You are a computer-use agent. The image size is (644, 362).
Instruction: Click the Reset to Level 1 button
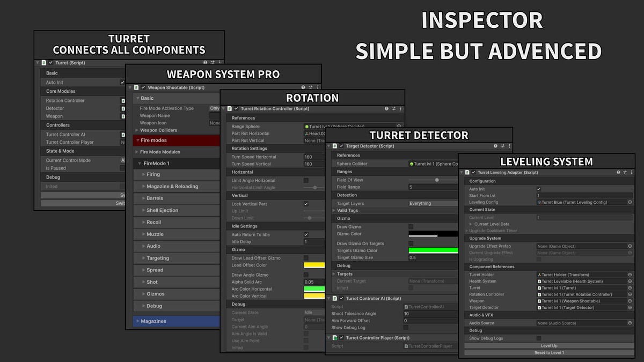click(x=548, y=352)
